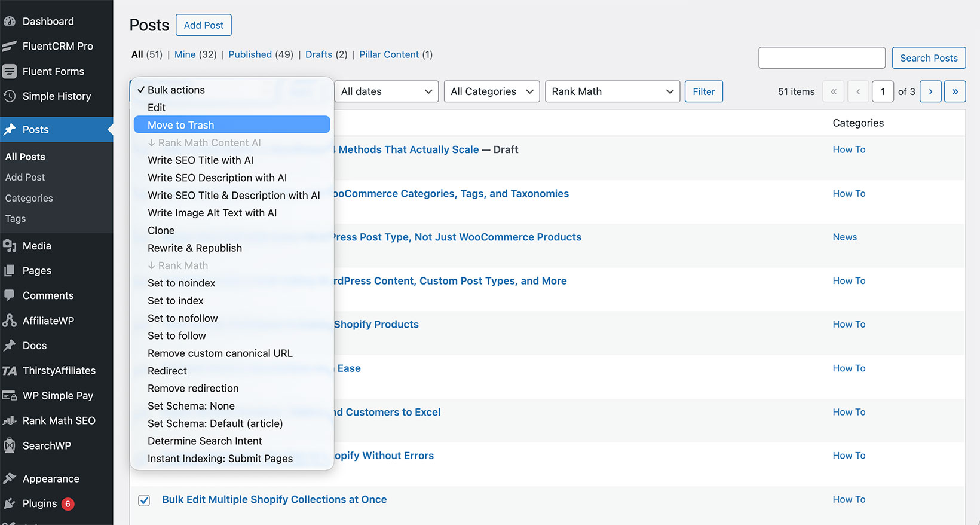Image resolution: width=980 pixels, height=525 pixels.
Task: Click the News category link
Action: pyautogui.click(x=845, y=237)
